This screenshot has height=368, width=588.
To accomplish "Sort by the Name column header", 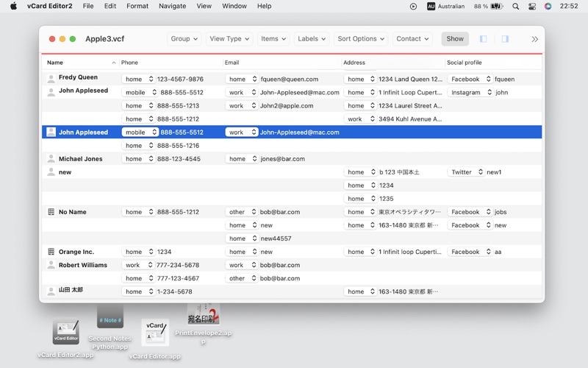I will coord(81,63).
